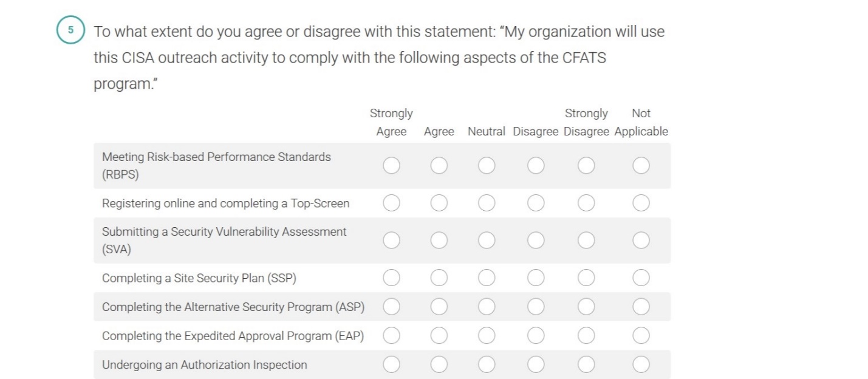The image size is (868, 379).
Task: Select Agree for Expedited Approval Program row
Action: click(439, 335)
